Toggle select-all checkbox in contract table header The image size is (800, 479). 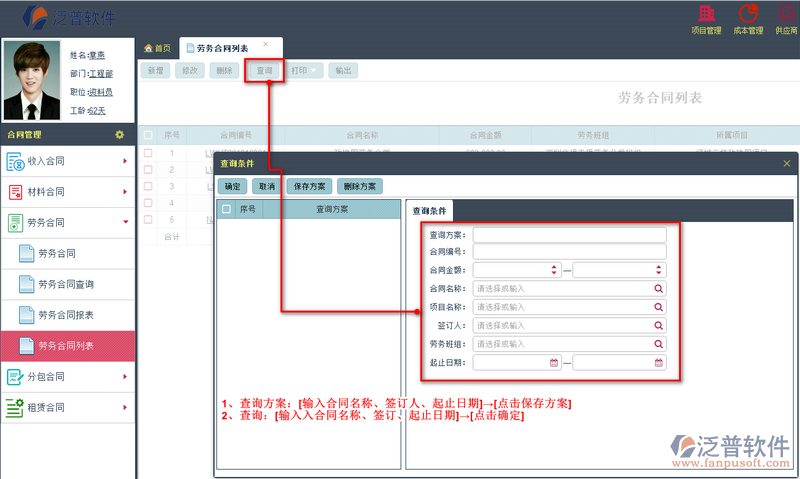coord(148,135)
